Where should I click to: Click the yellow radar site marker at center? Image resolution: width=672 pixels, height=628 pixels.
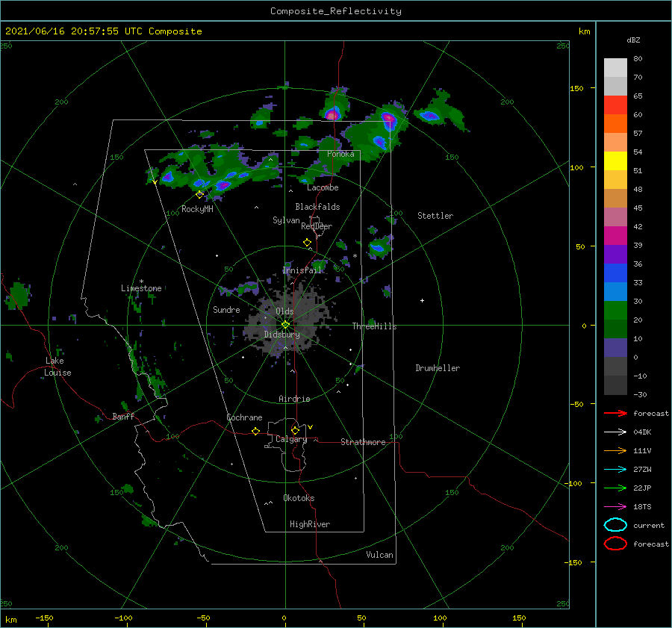(x=285, y=325)
